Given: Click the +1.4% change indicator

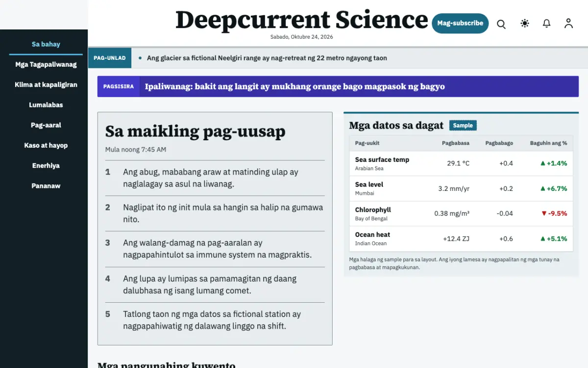Looking at the screenshot, I should 554,163.
